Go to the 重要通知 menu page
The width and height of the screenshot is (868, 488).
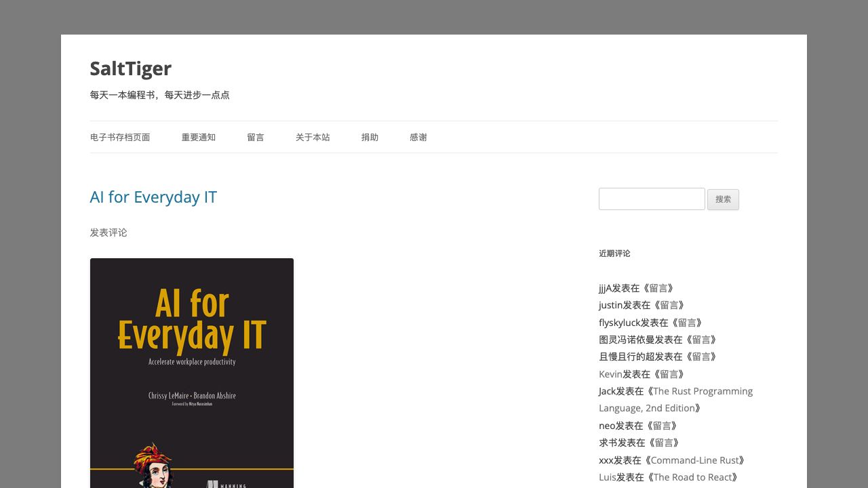(198, 138)
